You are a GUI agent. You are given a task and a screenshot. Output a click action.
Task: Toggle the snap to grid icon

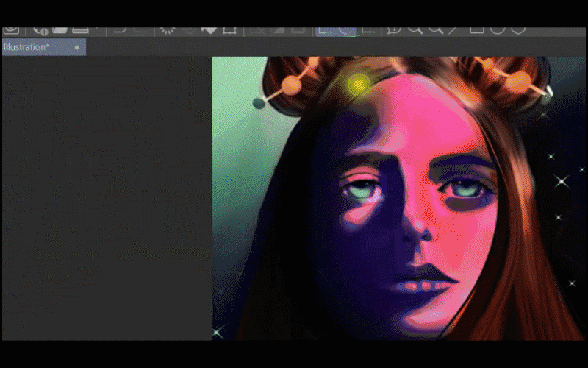[x=367, y=31]
